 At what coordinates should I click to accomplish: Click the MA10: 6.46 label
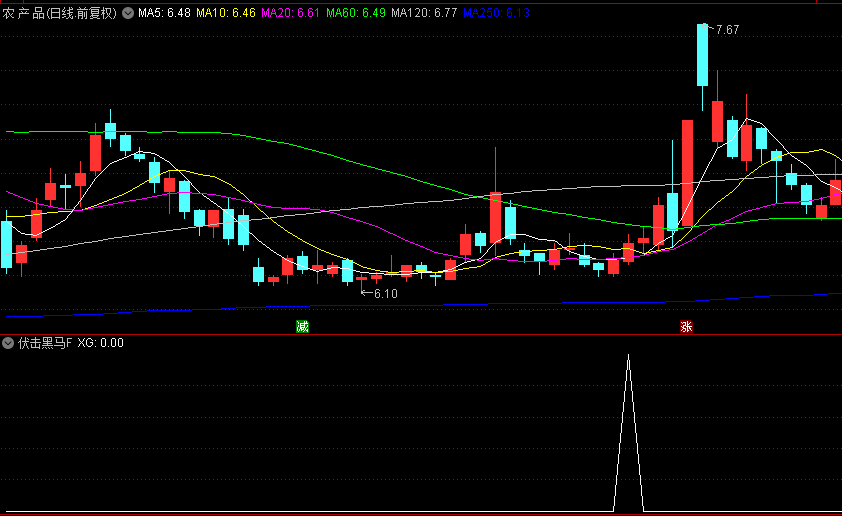226,13
